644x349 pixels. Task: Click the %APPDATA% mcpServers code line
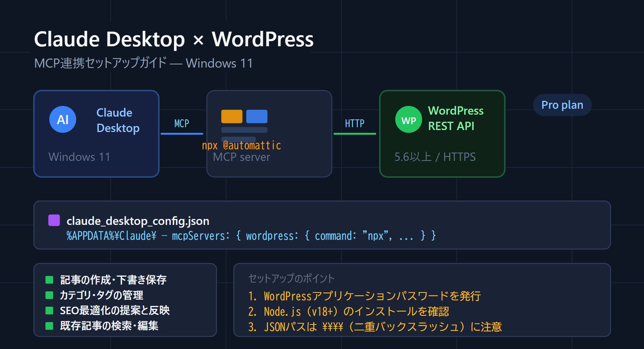point(251,236)
